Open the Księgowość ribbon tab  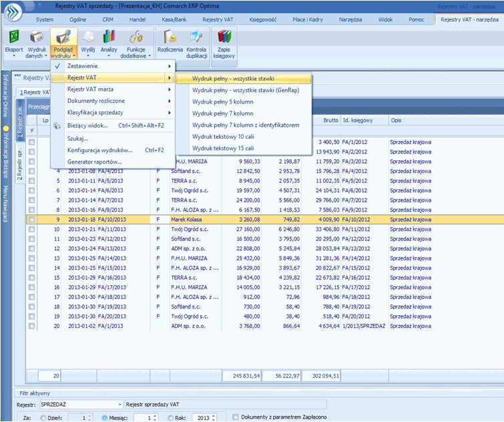coord(262,19)
